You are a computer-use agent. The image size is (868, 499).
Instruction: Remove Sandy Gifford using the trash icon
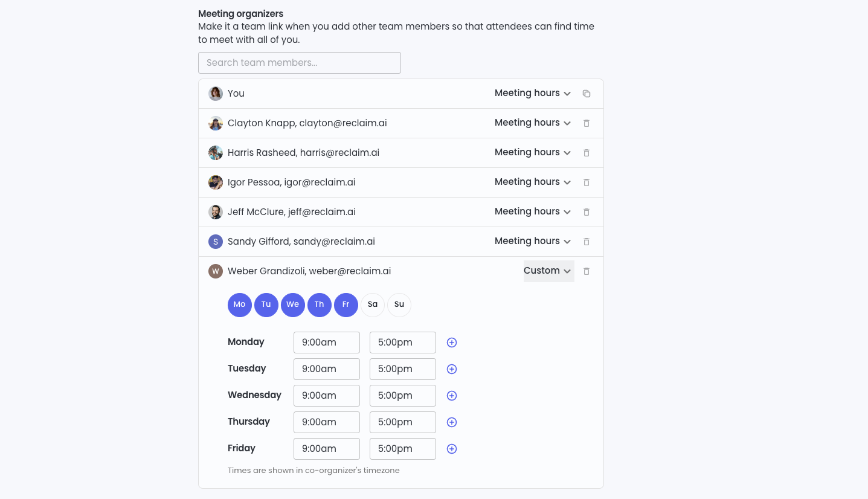[x=587, y=241]
